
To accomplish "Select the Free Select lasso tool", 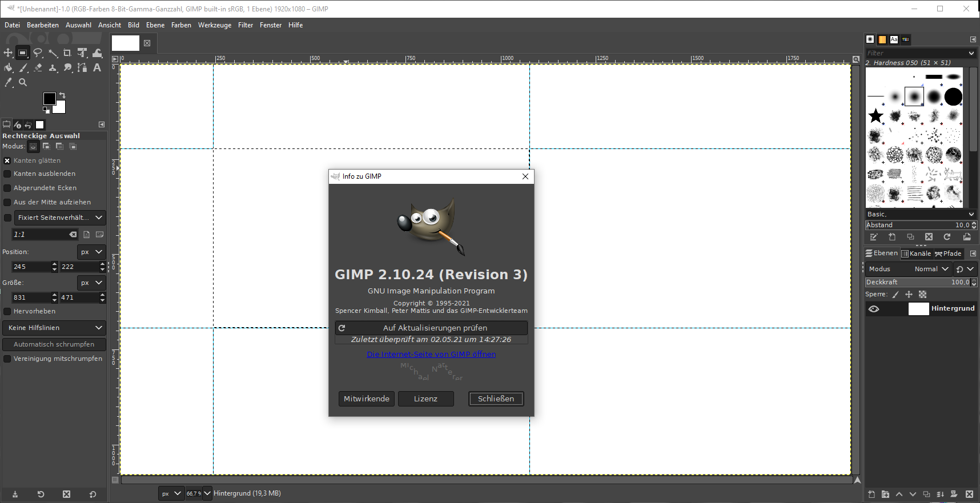I will click(38, 53).
